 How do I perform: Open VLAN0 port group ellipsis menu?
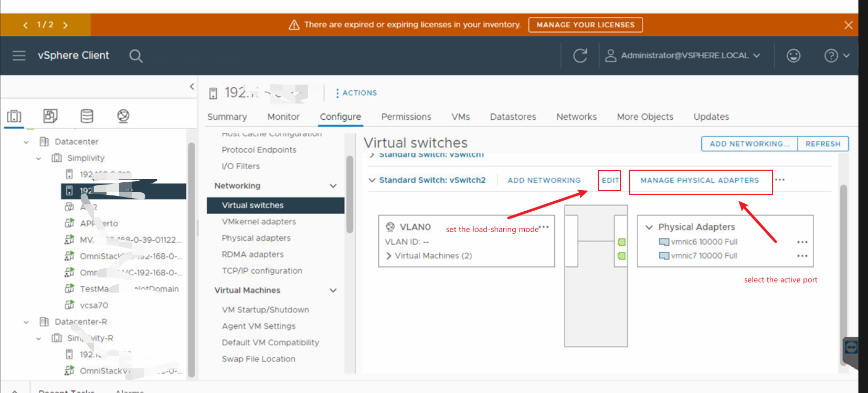[x=544, y=227]
